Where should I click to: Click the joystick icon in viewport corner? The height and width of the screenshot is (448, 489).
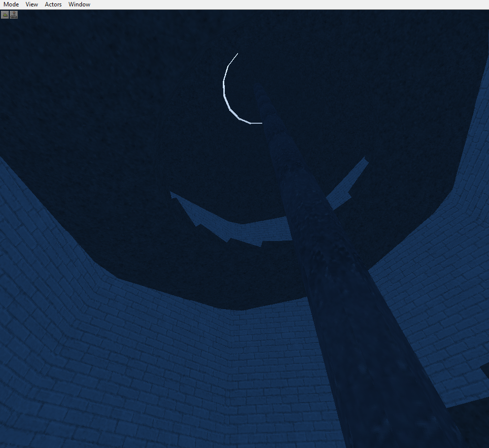[14, 15]
